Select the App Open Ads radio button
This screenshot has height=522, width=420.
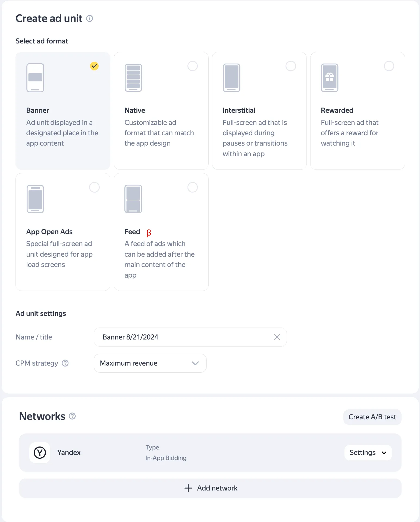pos(94,187)
